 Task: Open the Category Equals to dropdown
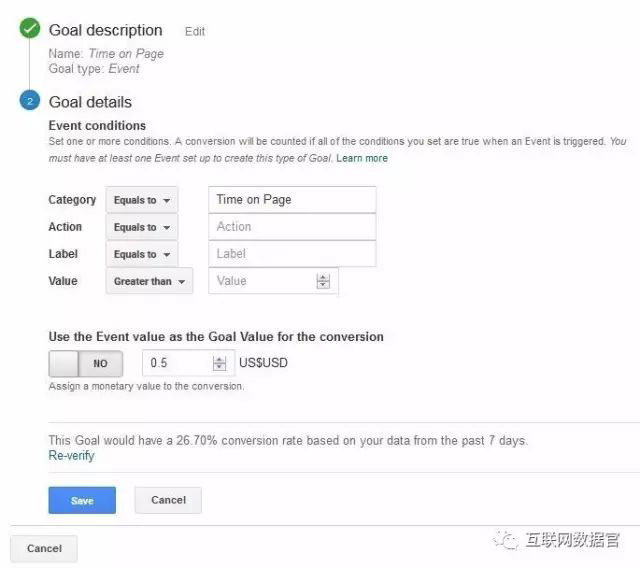(141, 200)
